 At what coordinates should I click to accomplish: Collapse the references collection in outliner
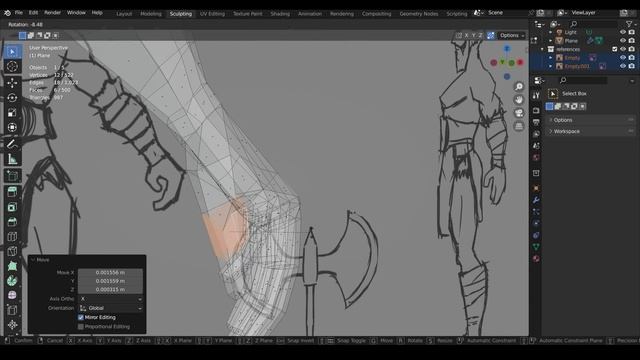point(542,49)
